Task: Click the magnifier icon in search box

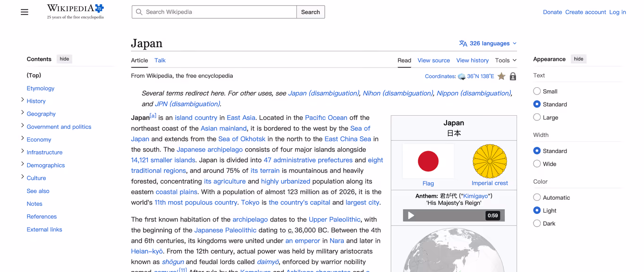Action: (139, 12)
